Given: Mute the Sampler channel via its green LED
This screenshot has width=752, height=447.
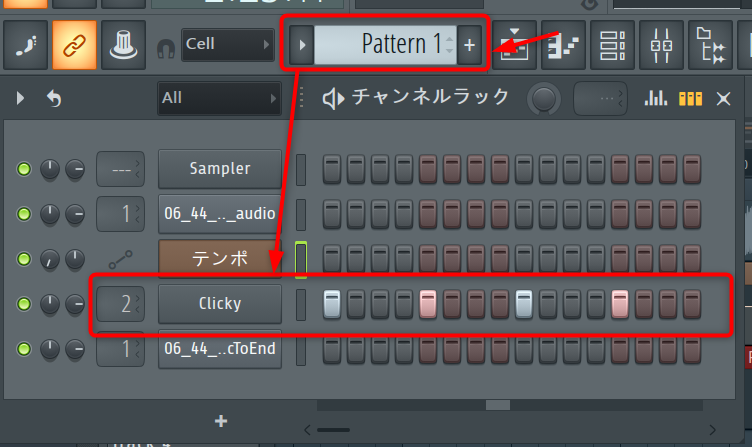Looking at the screenshot, I should pos(24,169).
